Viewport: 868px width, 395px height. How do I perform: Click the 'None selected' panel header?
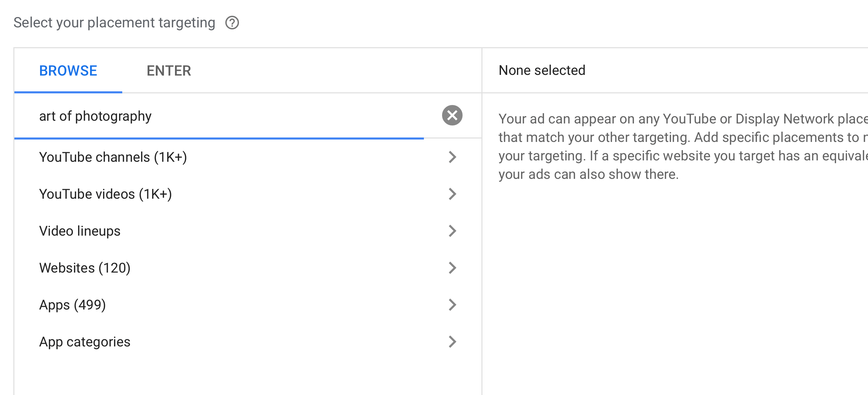click(542, 70)
